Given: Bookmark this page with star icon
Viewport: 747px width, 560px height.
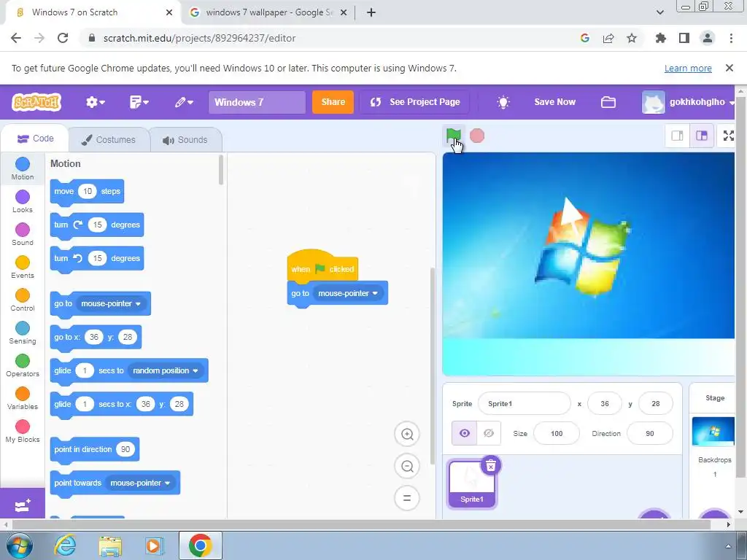Looking at the screenshot, I should coord(632,38).
